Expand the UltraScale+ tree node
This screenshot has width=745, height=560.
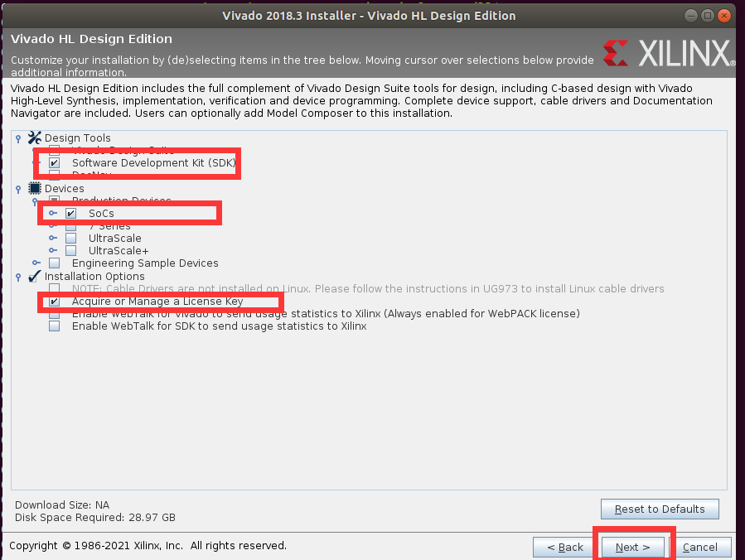(53, 250)
